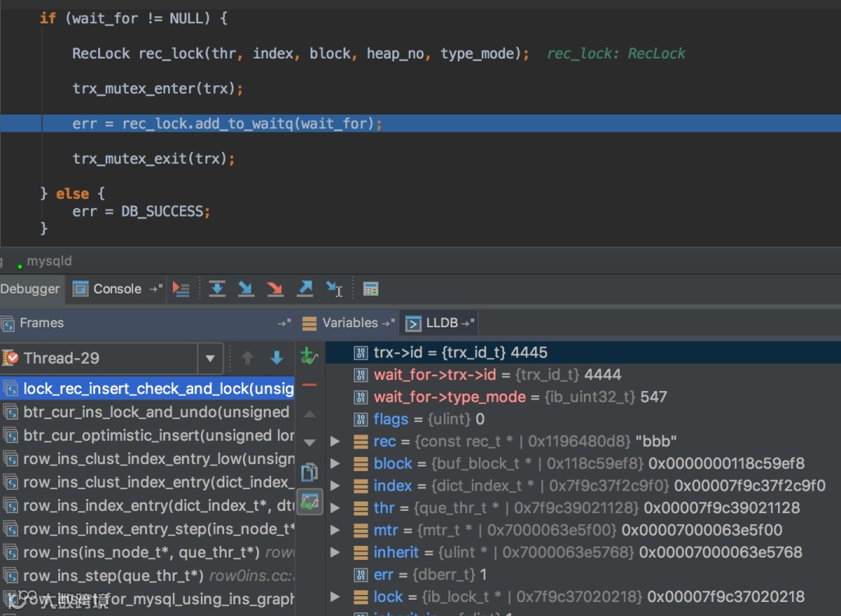Click the Run to Cursor icon
This screenshot has width=841, height=616.
point(334,289)
